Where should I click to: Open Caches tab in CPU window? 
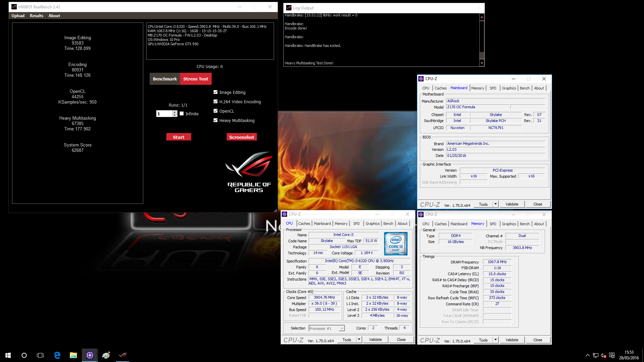(304, 224)
